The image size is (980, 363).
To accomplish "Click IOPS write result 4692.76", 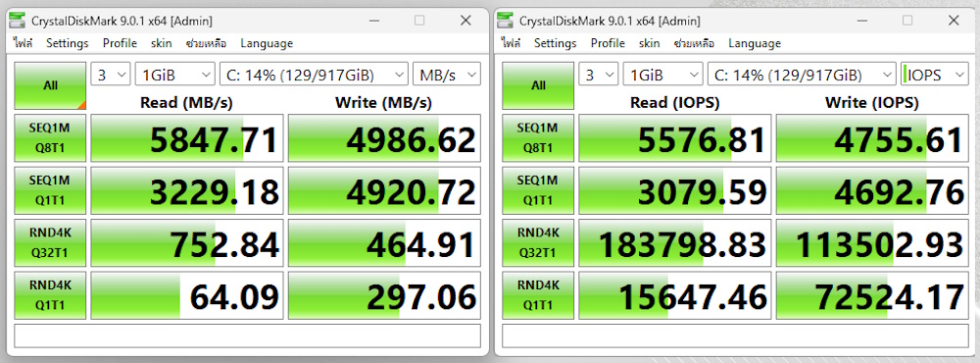I will tap(872, 191).
